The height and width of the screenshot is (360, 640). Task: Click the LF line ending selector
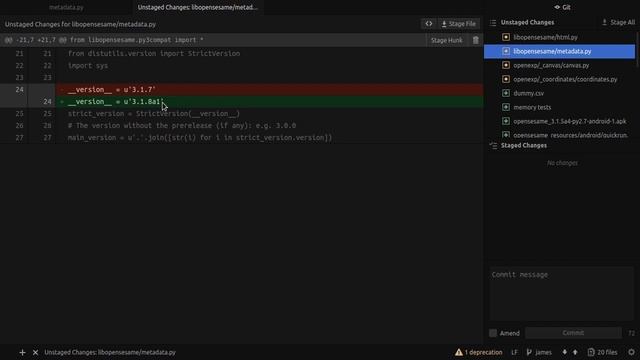click(514, 352)
